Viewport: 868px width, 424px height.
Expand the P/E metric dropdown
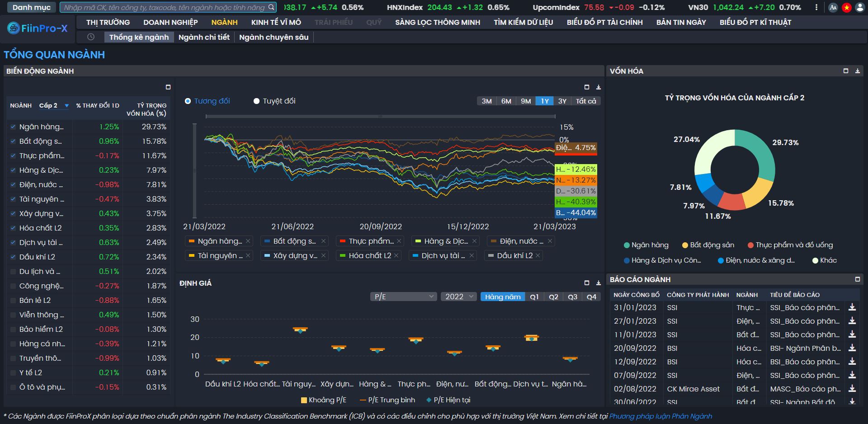(x=403, y=297)
